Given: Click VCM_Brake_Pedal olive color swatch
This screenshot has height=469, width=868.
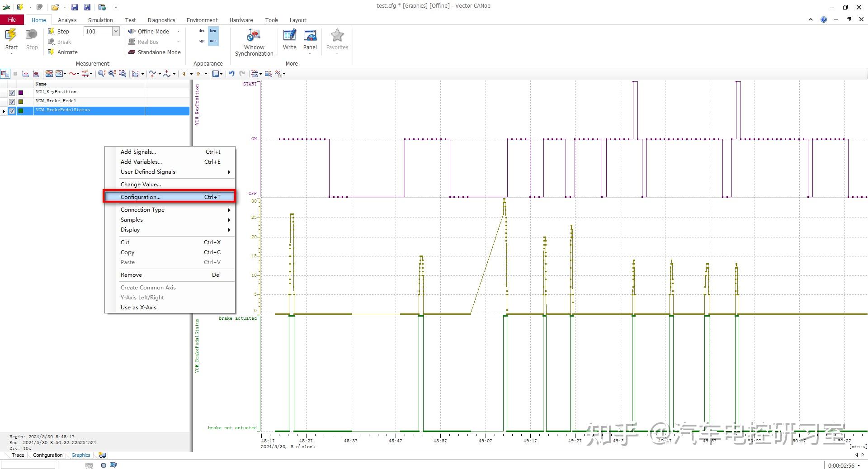Looking at the screenshot, I should pos(21,102).
